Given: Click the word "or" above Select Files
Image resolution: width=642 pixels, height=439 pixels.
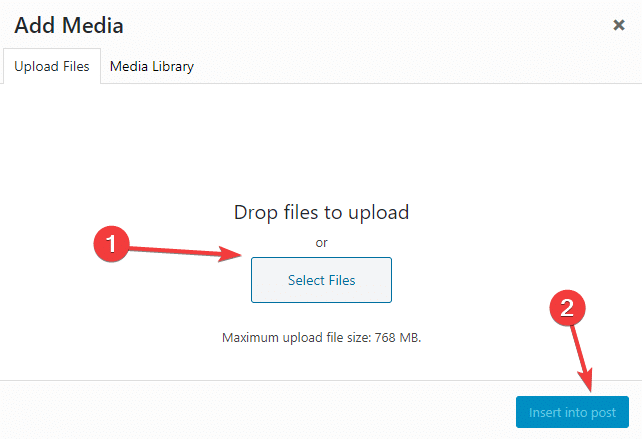Looking at the screenshot, I should [321, 243].
